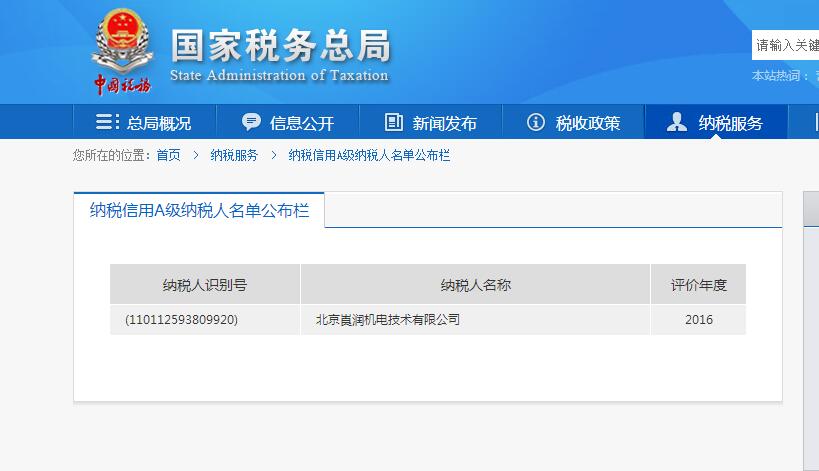
Task: Open the 信息公开 menu
Action: click(288, 122)
